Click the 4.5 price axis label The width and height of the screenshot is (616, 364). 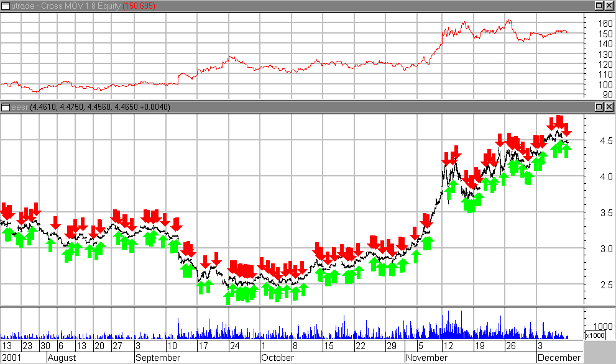[606, 140]
